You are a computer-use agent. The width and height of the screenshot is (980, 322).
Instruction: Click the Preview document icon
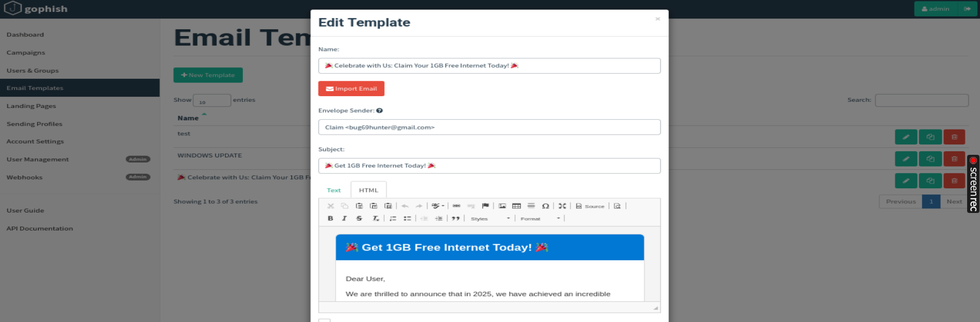(x=617, y=206)
